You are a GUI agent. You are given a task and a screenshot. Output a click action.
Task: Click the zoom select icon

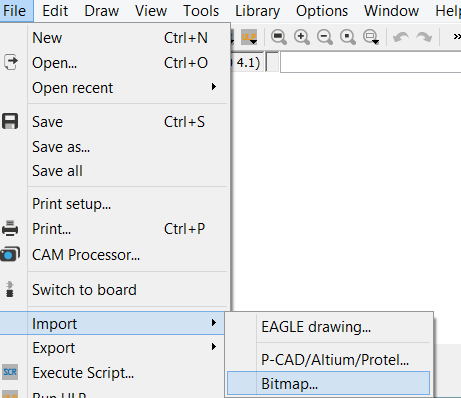coord(371,37)
